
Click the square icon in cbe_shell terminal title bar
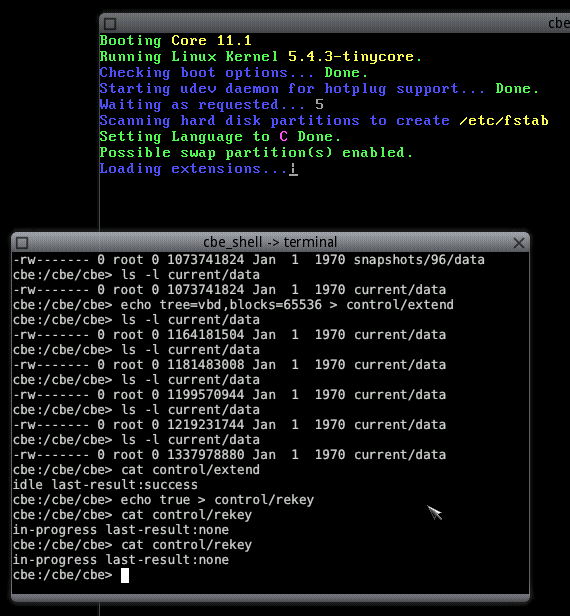click(22, 243)
